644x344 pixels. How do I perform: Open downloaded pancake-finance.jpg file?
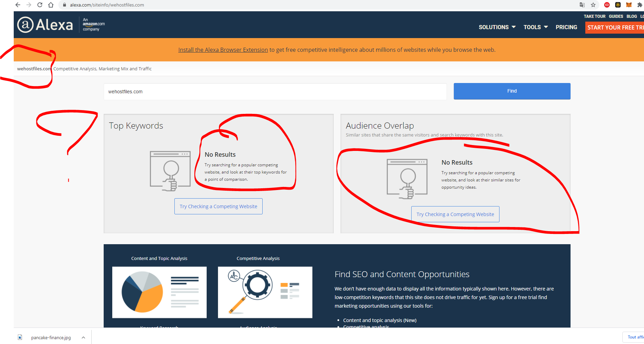(51, 337)
